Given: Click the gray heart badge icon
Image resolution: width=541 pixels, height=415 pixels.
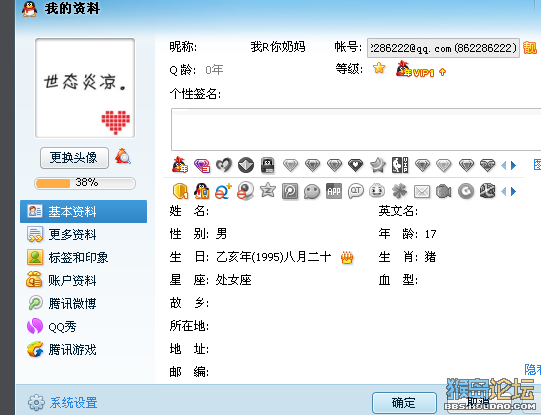Looking at the screenshot, I should [224, 165].
